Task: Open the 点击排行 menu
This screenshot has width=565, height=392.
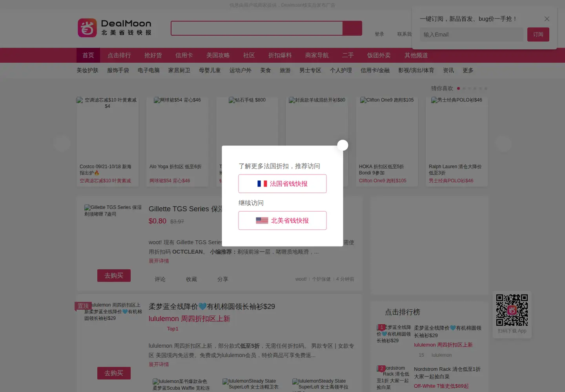Action: click(119, 55)
